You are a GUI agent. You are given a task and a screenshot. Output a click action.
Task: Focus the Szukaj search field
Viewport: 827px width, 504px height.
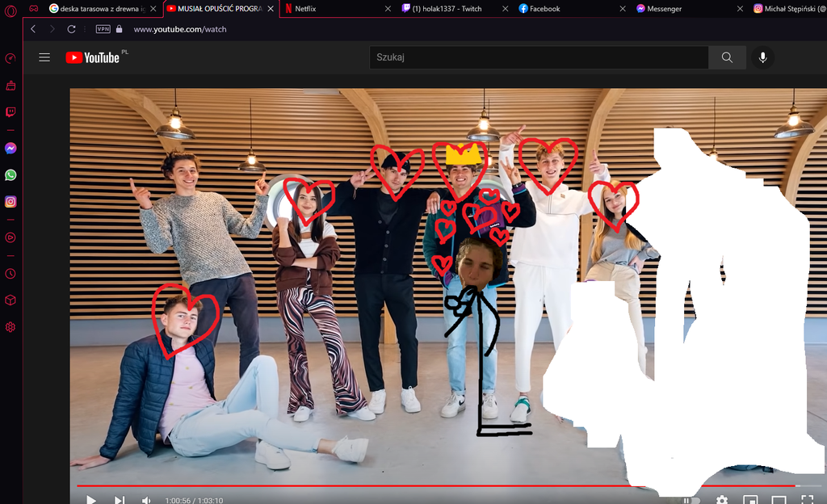coord(539,57)
